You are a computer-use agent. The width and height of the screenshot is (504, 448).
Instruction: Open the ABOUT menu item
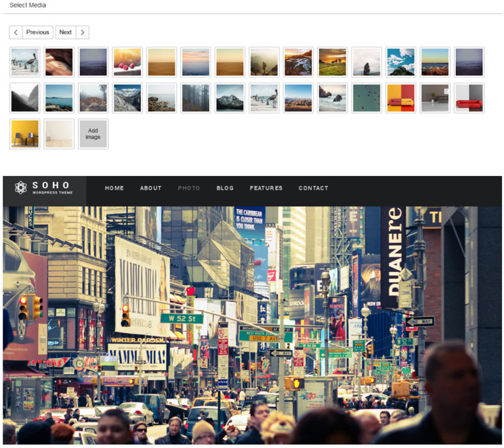coord(150,188)
